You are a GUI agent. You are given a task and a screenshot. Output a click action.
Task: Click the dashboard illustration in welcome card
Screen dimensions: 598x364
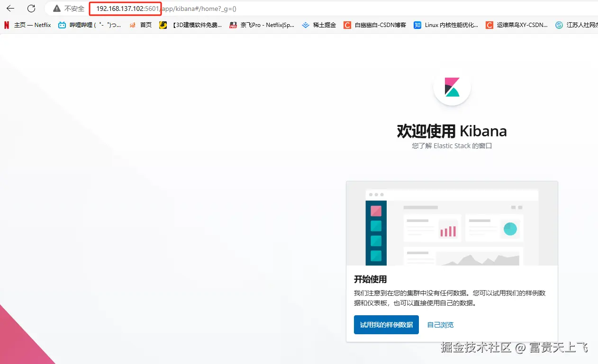click(452, 223)
